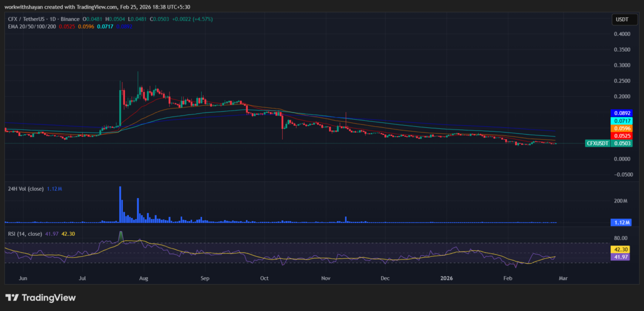Click the teal CFXUSDT price tag on the scale
The width and height of the screenshot is (644, 311).
[597, 143]
